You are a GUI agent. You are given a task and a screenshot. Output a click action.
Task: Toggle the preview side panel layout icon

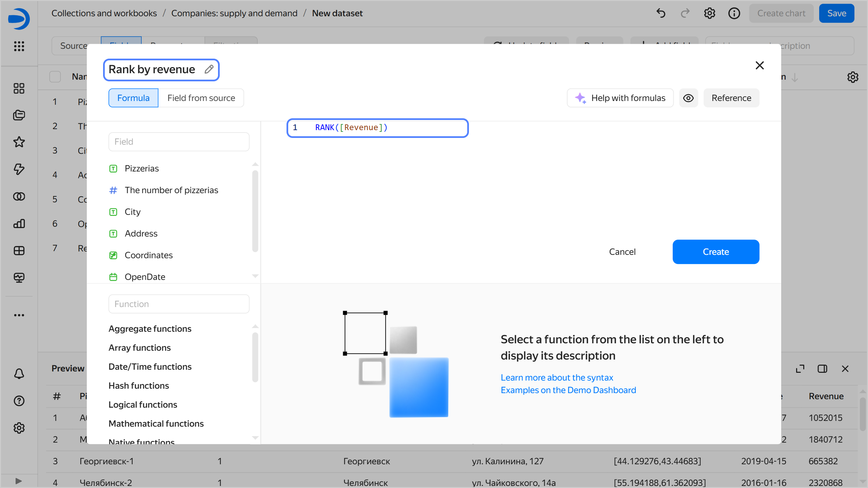[822, 369]
